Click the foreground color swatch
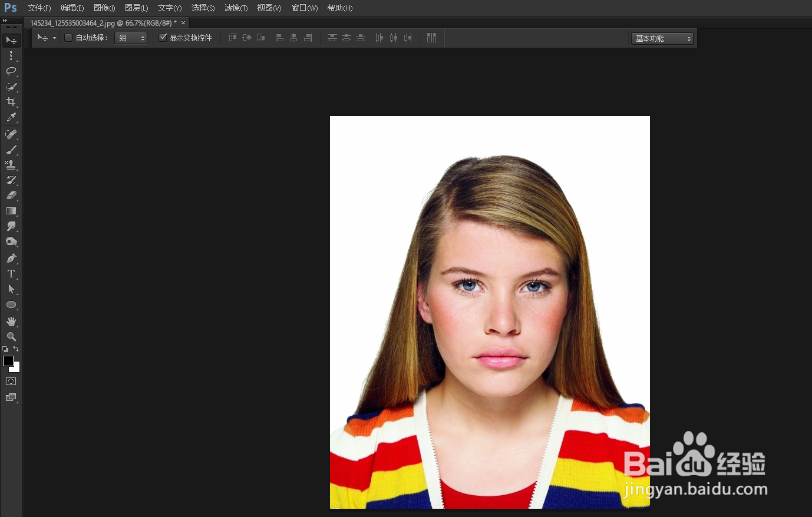Screen dimensions: 812x517 click(x=8, y=361)
